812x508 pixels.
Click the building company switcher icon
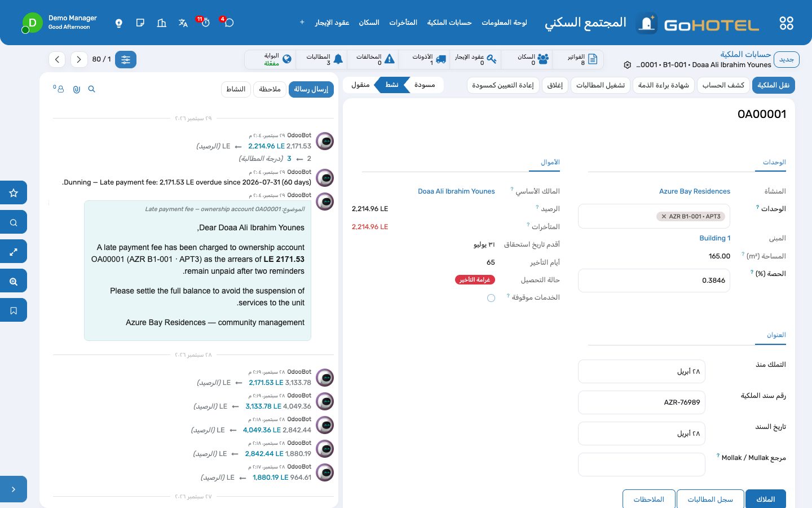click(162, 23)
